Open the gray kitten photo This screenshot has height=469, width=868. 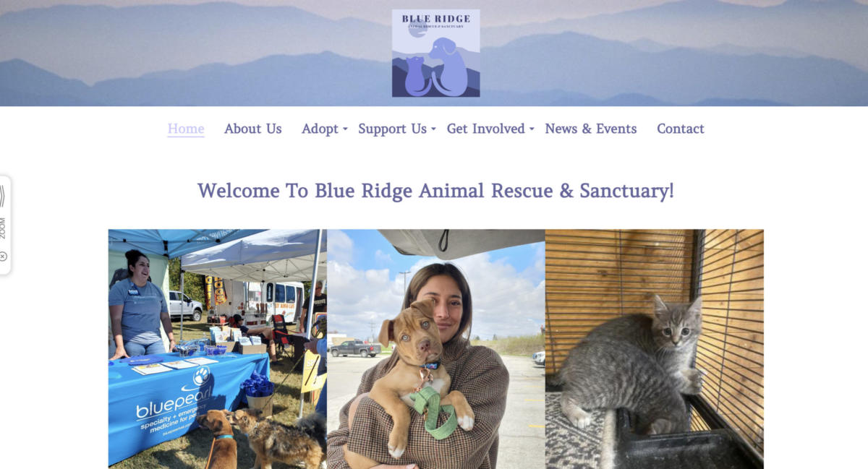pos(655,349)
